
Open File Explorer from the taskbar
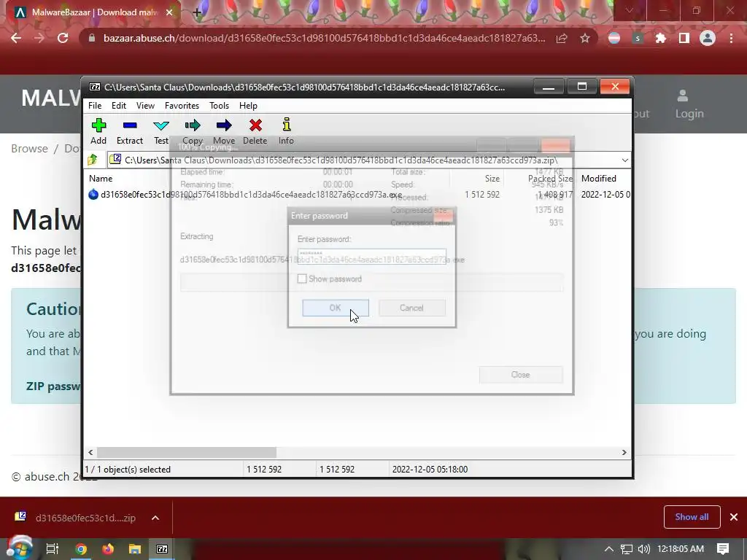point(135,549)
